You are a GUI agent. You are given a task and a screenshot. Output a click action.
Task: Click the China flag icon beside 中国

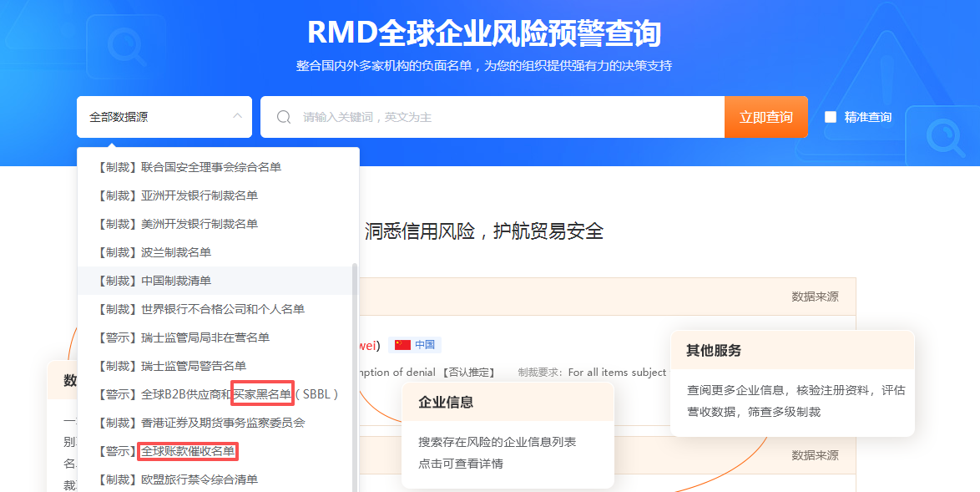[x=402, y=344]
